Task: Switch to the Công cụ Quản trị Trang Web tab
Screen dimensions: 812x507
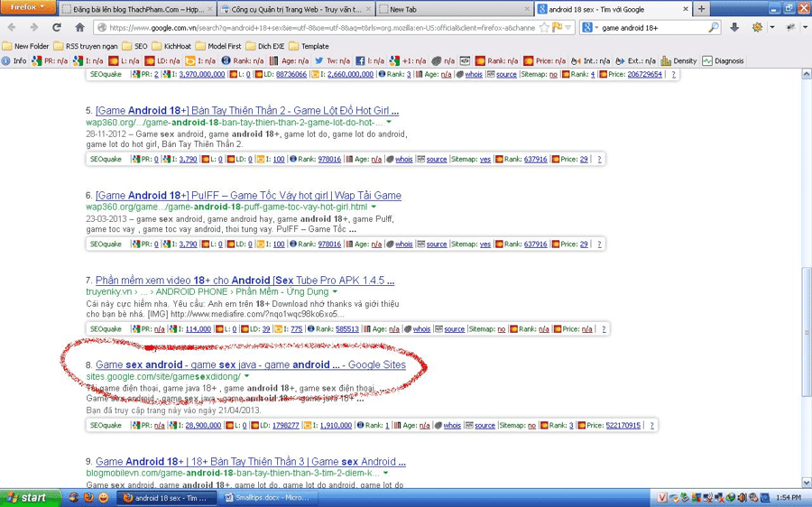Action: [296, 9]
